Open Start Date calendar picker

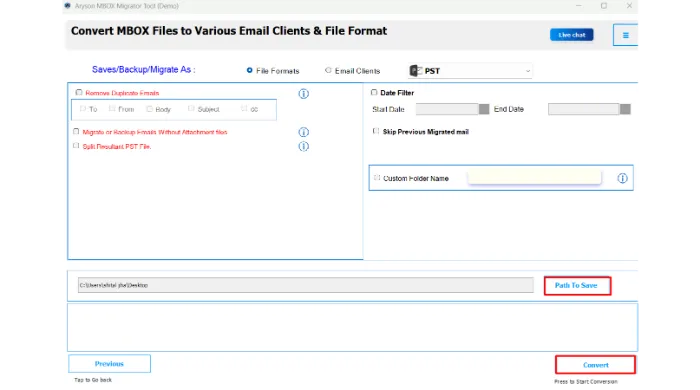484,109
